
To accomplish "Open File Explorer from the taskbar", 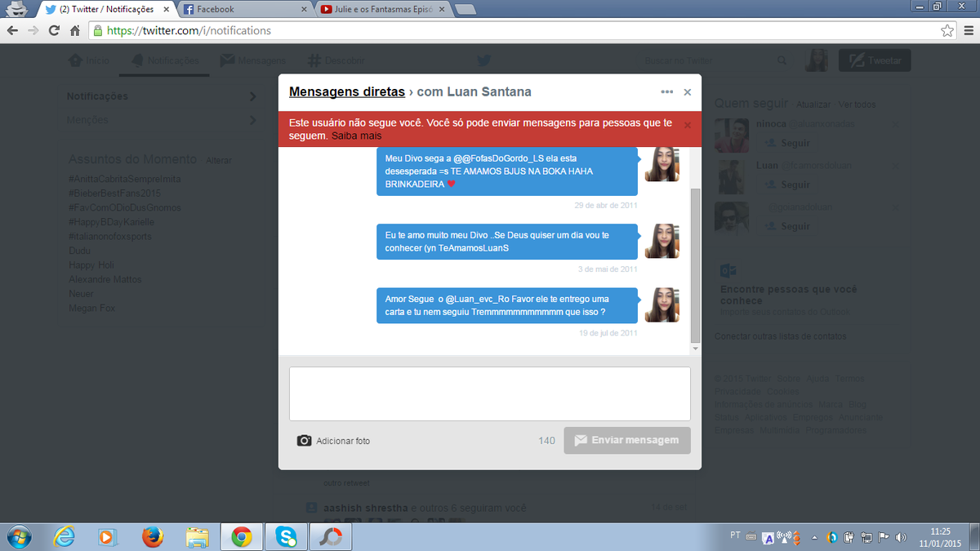I will pyautogui.click(x=197, y=536).
